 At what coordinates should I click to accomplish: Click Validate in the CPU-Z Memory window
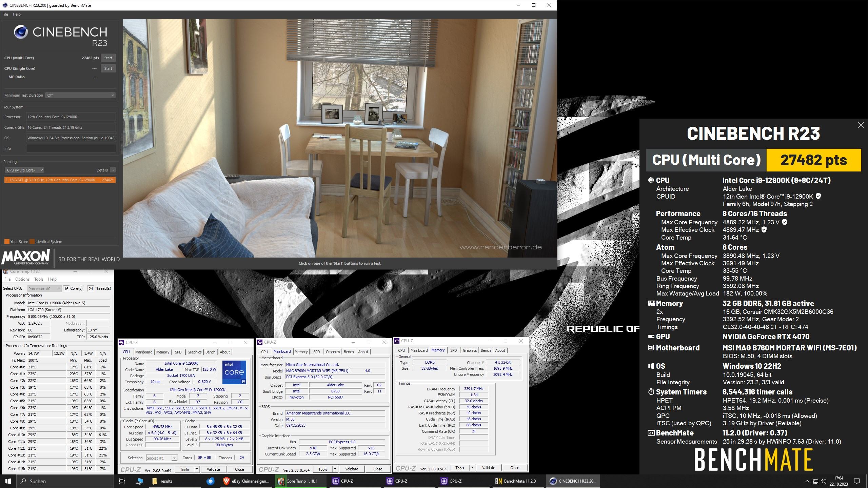(488, 468)
